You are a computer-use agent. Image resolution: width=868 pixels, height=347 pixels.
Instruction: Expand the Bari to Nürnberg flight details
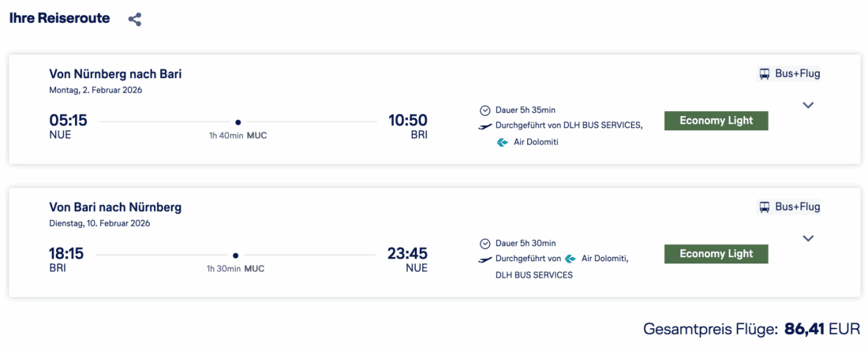(807, 238)
